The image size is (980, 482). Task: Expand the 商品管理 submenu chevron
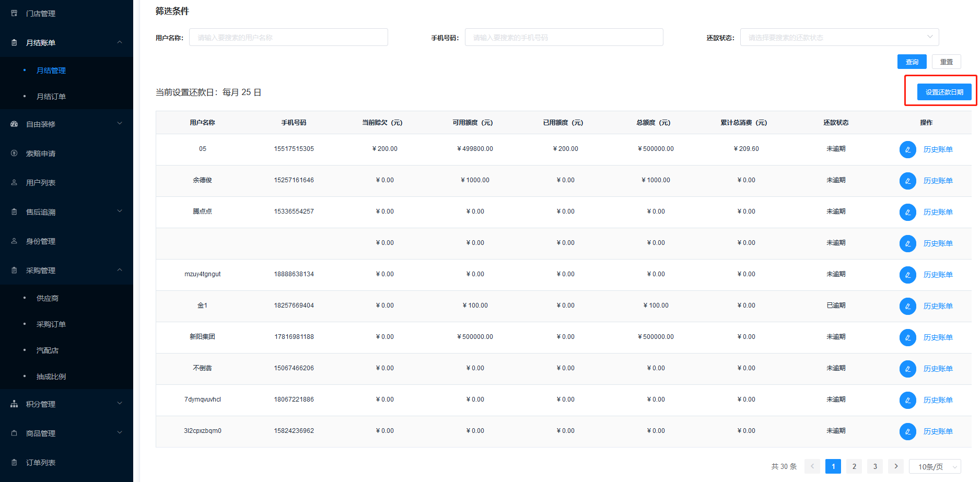120,432
